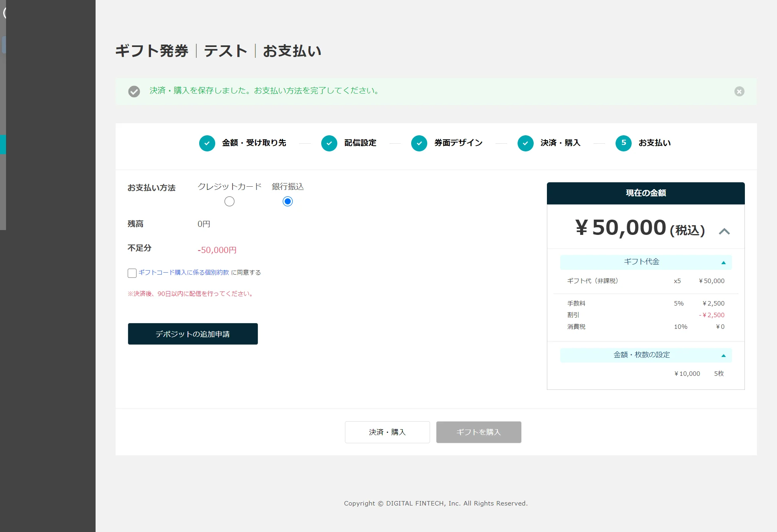The width and height of the screenshot is (777, 532).
Task: Click the Copyright DIGITAL FINTECH footer text
Action: click(x=436, y=503)
